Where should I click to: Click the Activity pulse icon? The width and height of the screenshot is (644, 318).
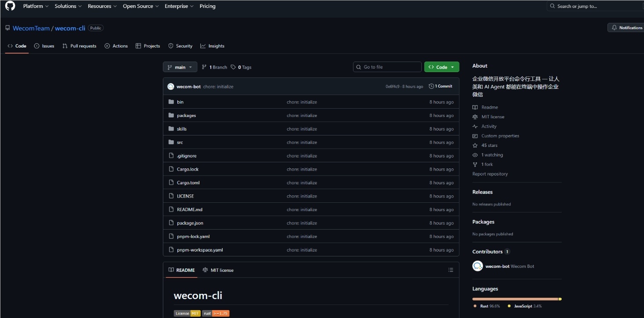(475, 126)
